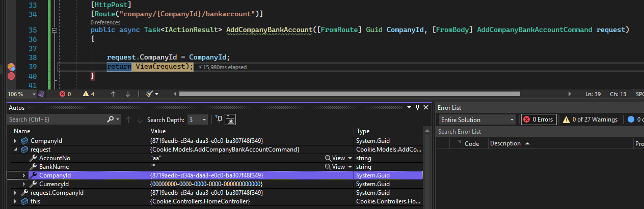Focus the Autos Search (Ctrl+E) field
The height and width of the screenshot is (209, 644).
pos(57,120)
